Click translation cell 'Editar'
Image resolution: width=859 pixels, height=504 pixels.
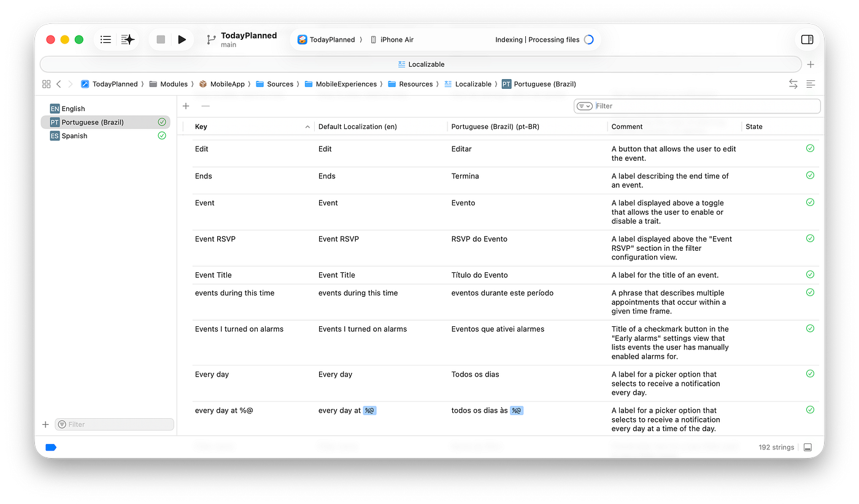(x=461, y=149)
